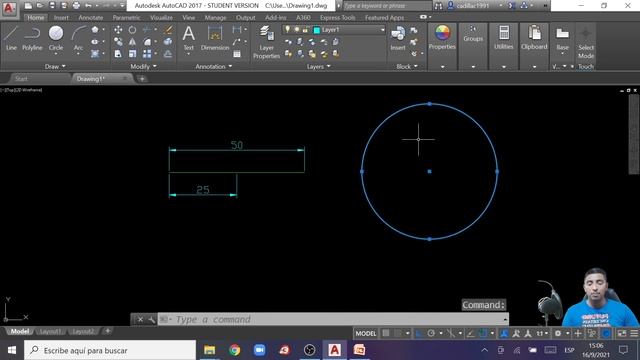Click the Table tool icon in Annotation
The image size is (640, 360).
237,54
